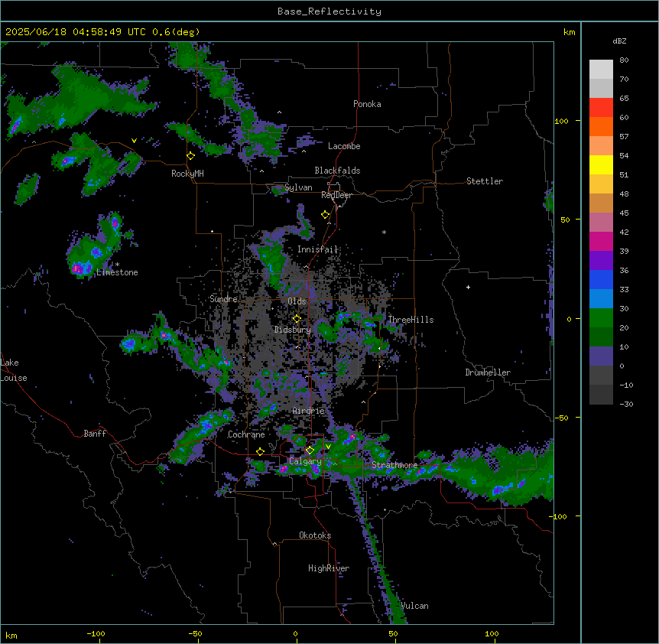Click the blue 33–36 dBZ legend swatch
Viewport: 659px width, 644px height.
[601, 279]
